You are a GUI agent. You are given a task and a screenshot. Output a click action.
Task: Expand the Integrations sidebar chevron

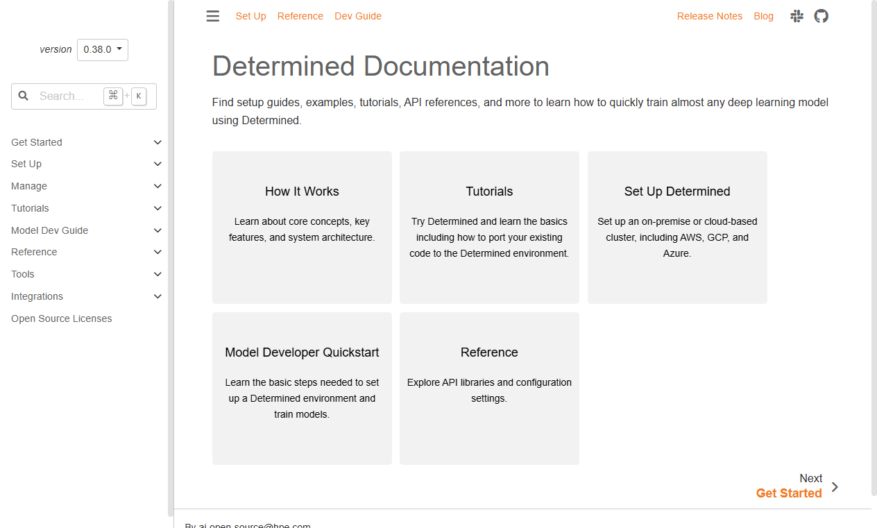pyautogui.click(x=158, y=296)
